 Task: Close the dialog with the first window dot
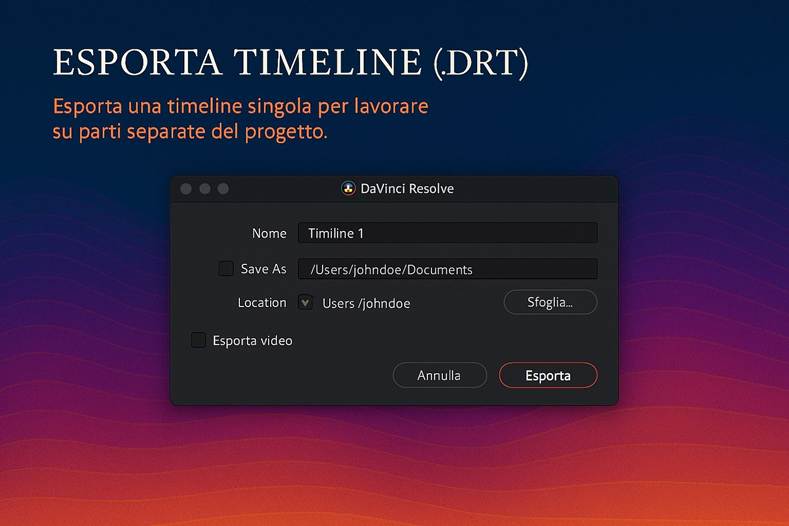[x=186, y=189]
